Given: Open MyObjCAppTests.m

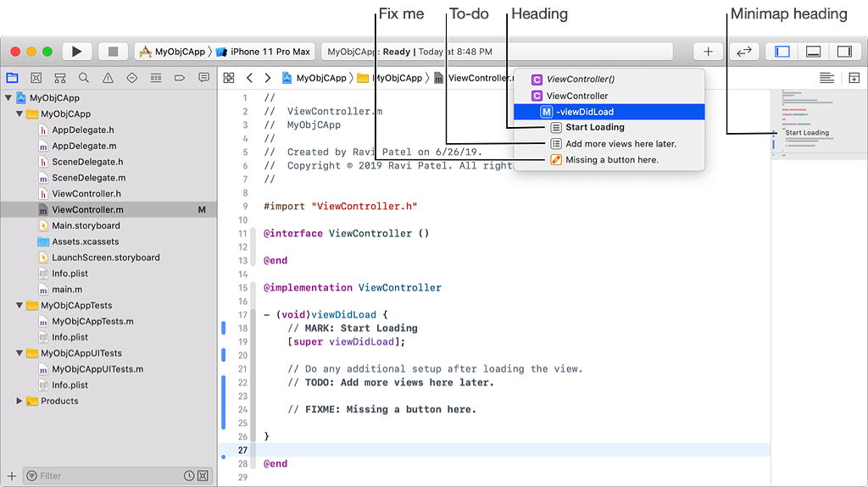Looking at the screenshot, I should [x=92, y=322].
